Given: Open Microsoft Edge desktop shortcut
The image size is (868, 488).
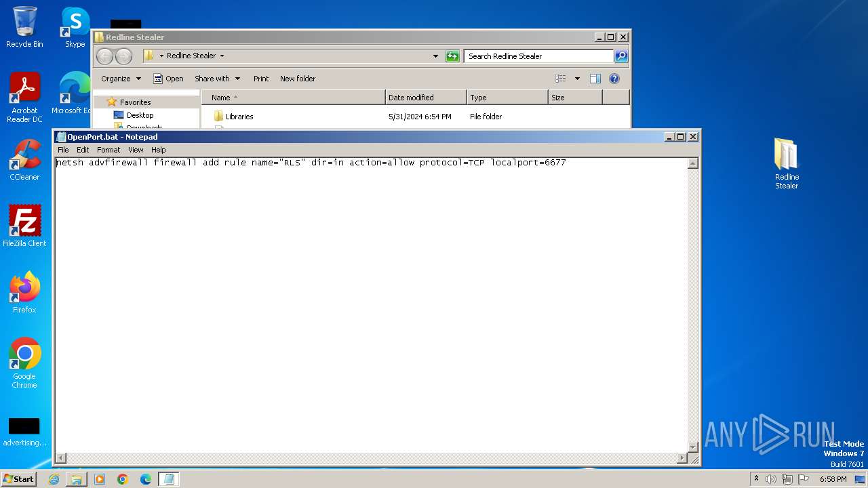Looking at the screenshot, I should pos(73,94).
